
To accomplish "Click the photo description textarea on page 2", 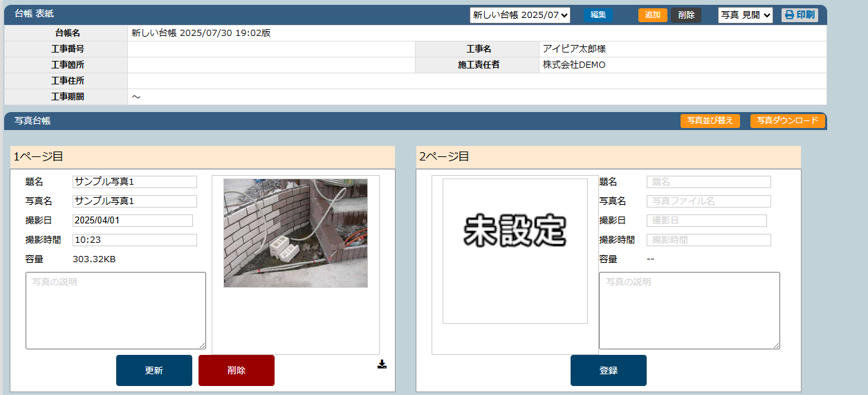I will point(690,311).
